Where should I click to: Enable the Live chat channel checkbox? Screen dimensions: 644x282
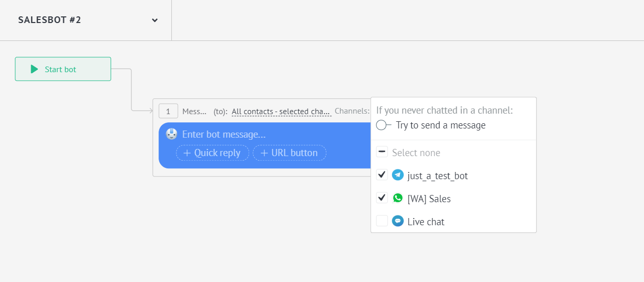pyautogui.click(x=382, y=221)
